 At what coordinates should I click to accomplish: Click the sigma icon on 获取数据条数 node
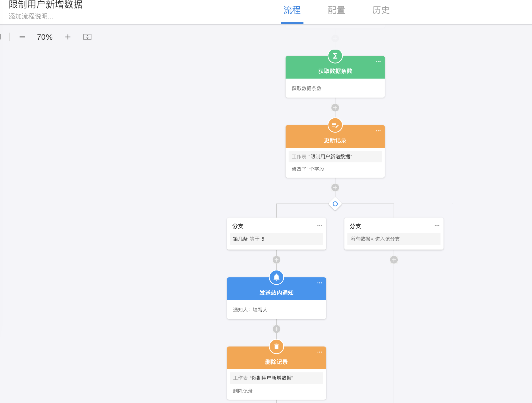(x=335, y=56)
